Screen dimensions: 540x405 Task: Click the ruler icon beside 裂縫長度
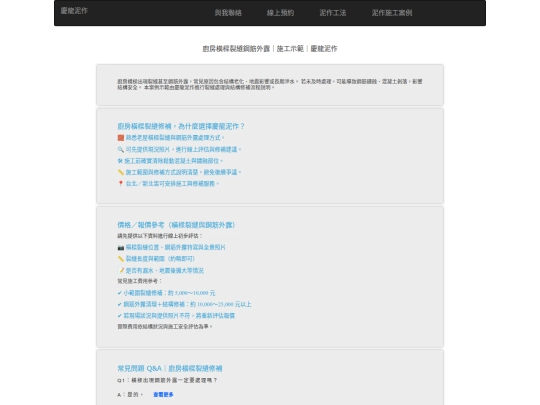121,259
